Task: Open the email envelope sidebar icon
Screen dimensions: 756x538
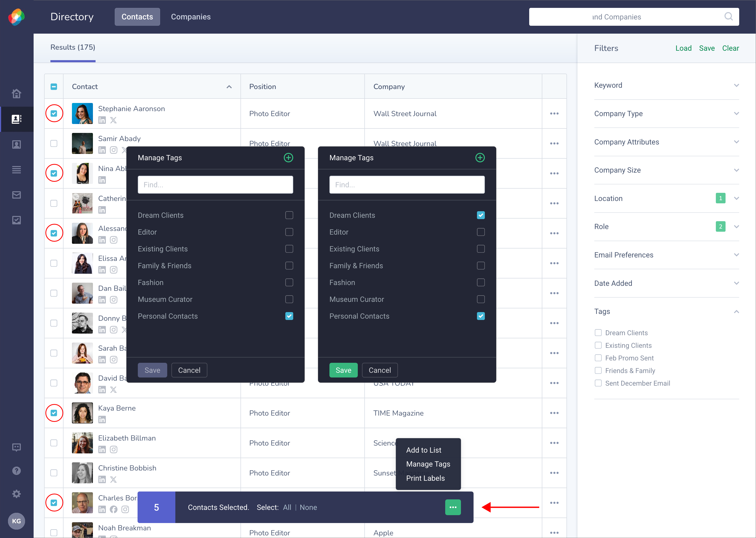Action: 17,195
